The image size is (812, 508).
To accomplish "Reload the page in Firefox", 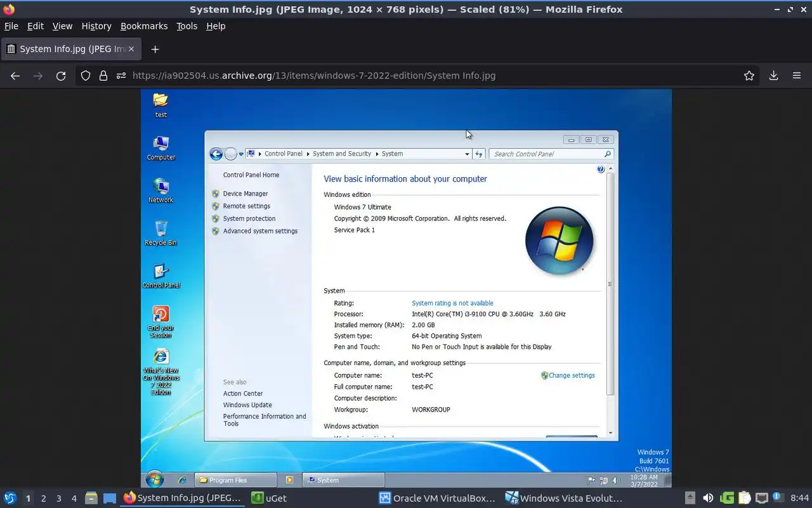I will (61, 76).
